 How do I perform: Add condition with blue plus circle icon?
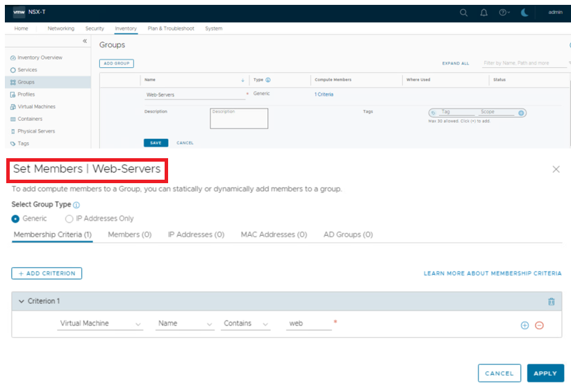click(524, 325)
